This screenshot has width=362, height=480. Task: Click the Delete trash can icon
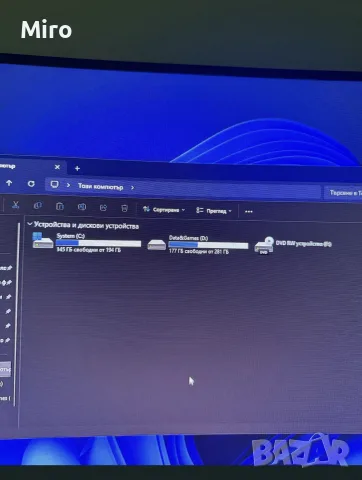pos(124,209)
